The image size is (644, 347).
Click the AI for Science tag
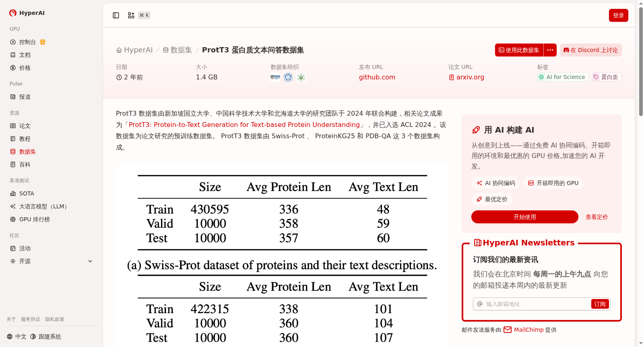click(x=563, y=77)
